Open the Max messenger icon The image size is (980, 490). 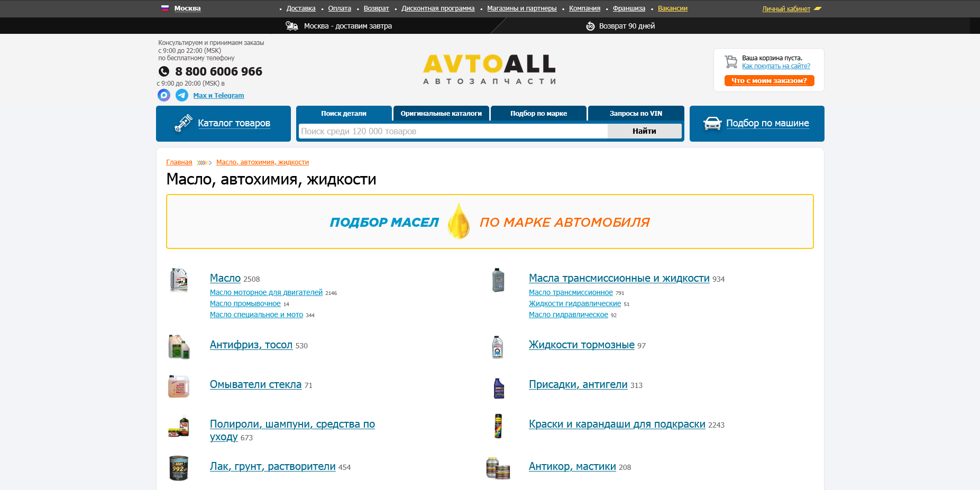[164, 95]
